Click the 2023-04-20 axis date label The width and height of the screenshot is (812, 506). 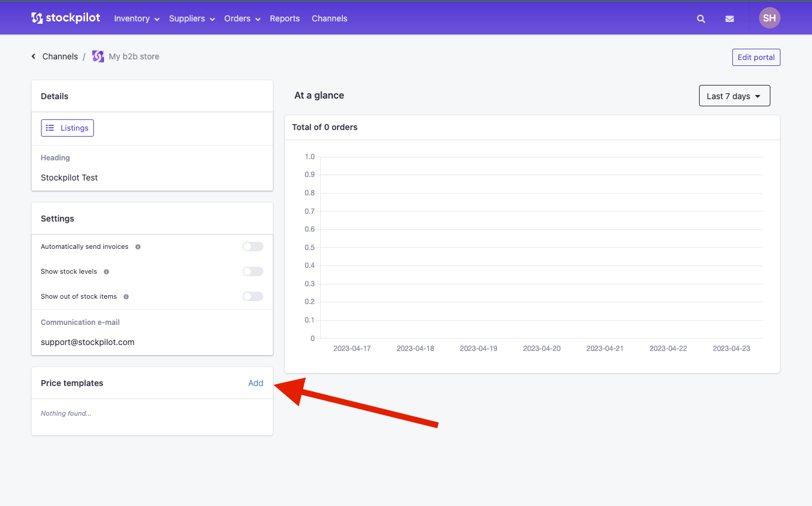542,349
